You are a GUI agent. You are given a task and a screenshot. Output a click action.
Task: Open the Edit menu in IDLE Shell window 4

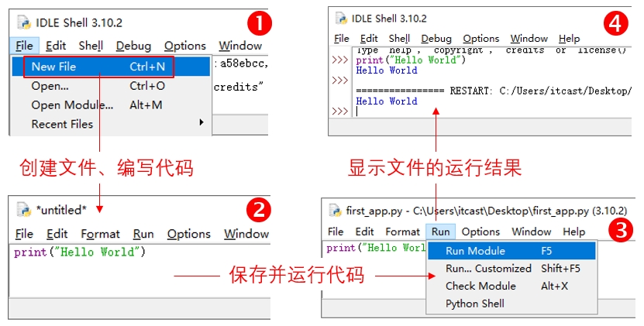[x=369, y=38]
